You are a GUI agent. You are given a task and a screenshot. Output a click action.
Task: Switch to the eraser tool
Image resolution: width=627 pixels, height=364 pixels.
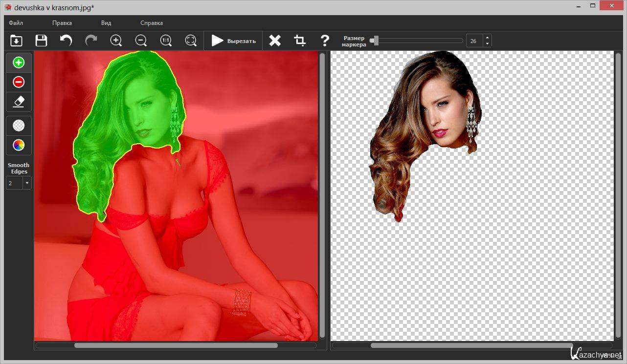(x=19, y=102)
